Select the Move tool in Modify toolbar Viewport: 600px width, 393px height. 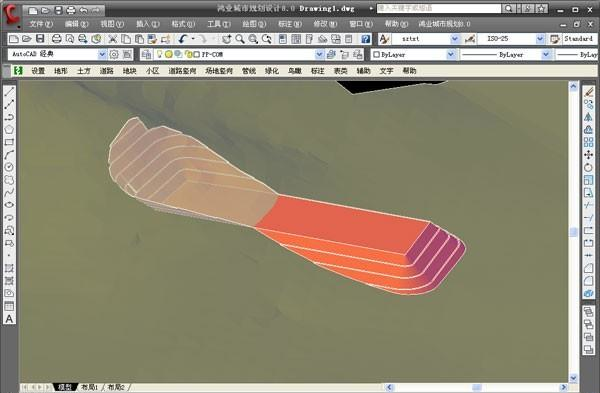pyautogui.click(x=589, y=155)
